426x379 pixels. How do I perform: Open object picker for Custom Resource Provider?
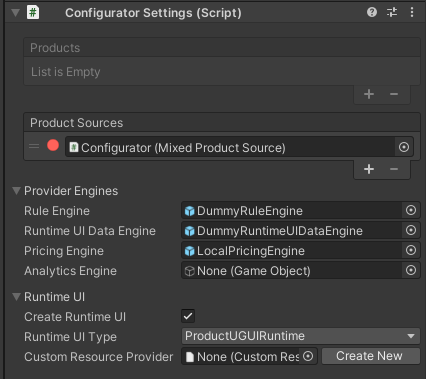(308, 356)
